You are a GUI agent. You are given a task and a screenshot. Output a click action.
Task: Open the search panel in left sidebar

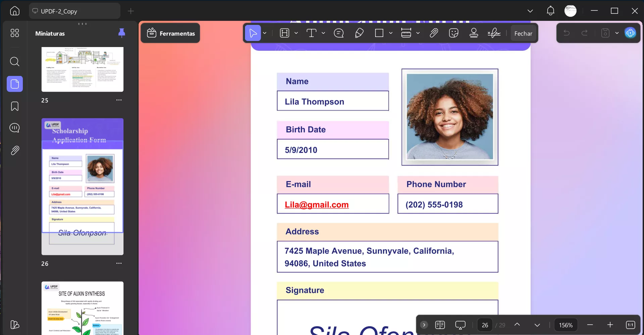tap(14, 61)
